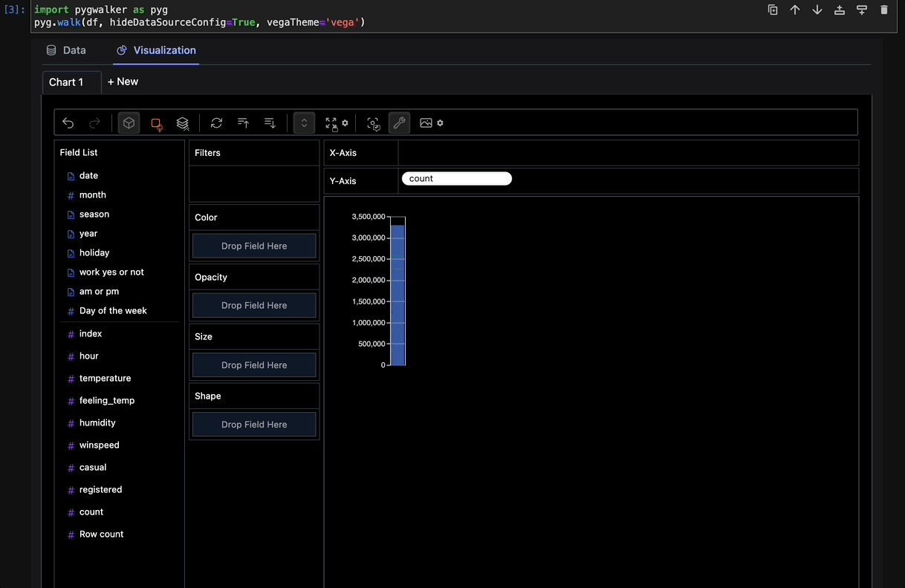Click the brush selection debug icon
905x588 pixels.
373,123
